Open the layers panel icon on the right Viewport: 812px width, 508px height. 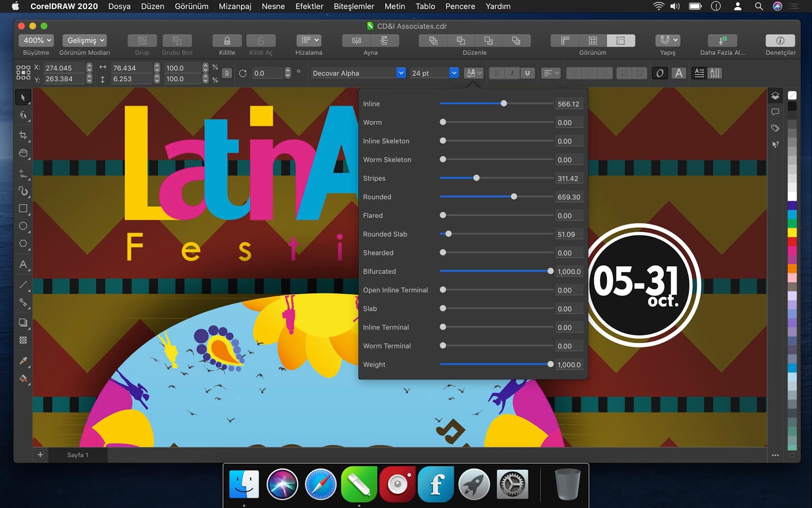tap(775, 96)
